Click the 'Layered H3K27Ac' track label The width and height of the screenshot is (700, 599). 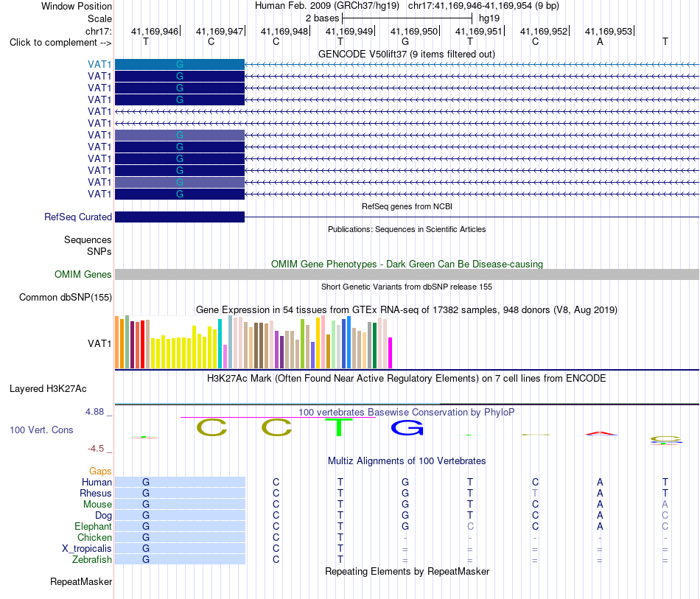(x=48, y=389)
